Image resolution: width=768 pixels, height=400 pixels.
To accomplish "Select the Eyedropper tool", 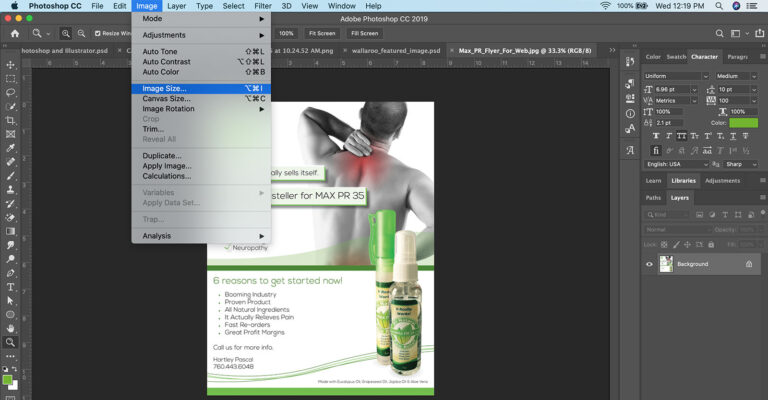I will [x=10, y=148].
